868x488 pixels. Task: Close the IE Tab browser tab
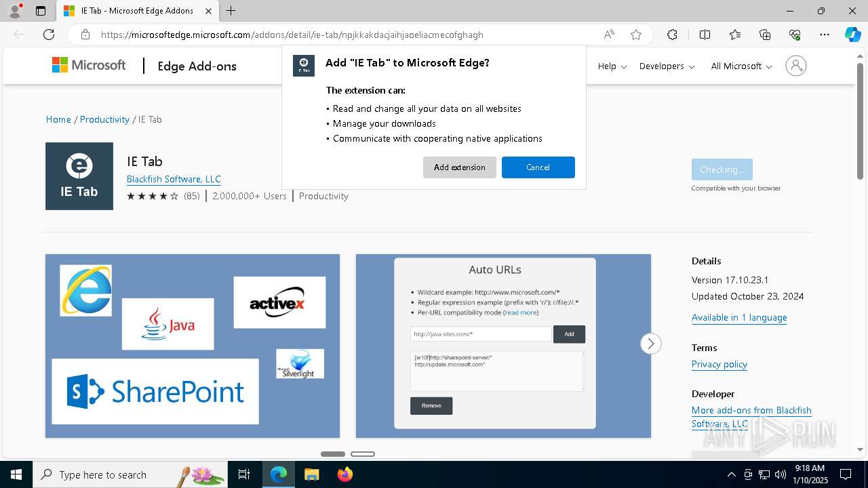click(209, 11)
